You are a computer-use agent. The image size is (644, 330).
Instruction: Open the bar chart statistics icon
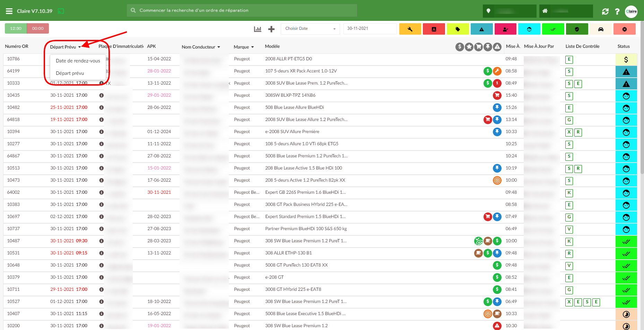(x=258, y=29)
